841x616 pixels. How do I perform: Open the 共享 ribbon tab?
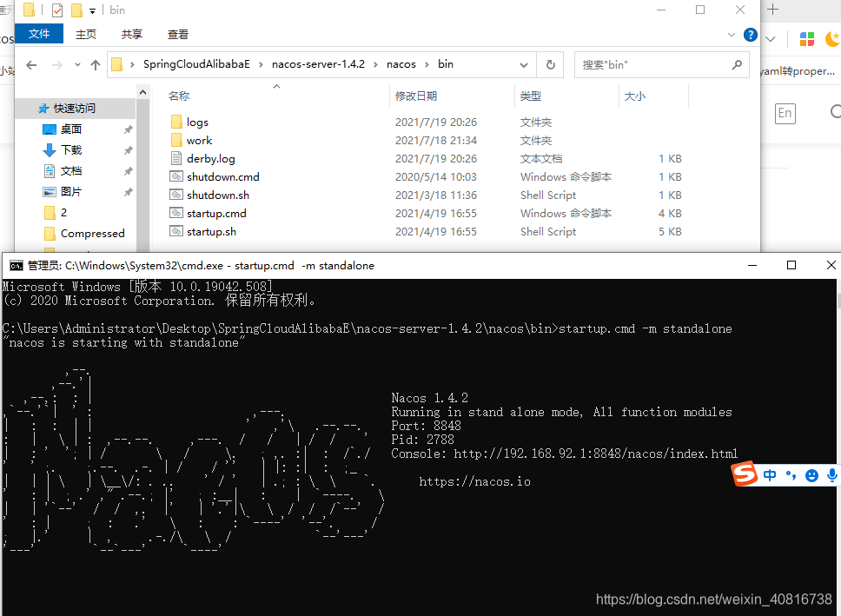point(131,35)
